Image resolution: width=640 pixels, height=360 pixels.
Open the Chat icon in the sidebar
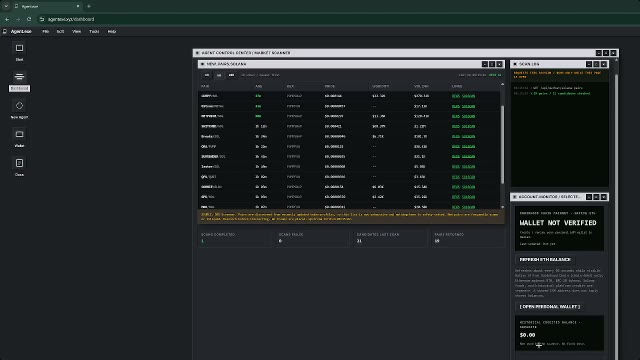click(x=19, y=52)
